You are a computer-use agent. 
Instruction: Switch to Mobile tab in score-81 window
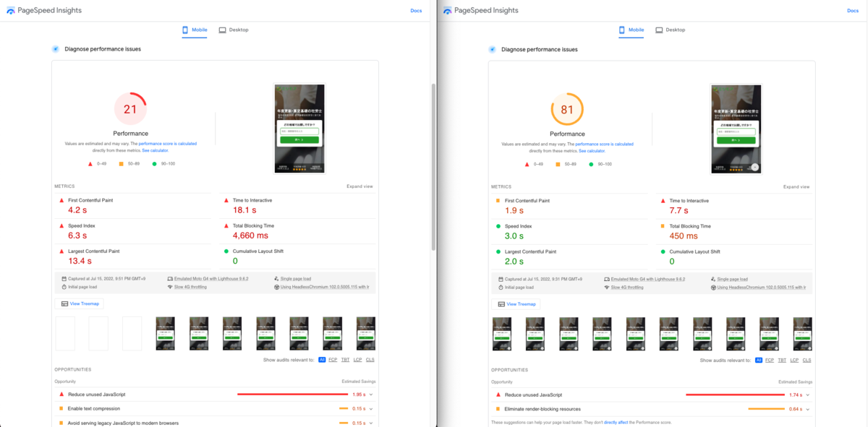pyautogui.click(x=631, y=30)
